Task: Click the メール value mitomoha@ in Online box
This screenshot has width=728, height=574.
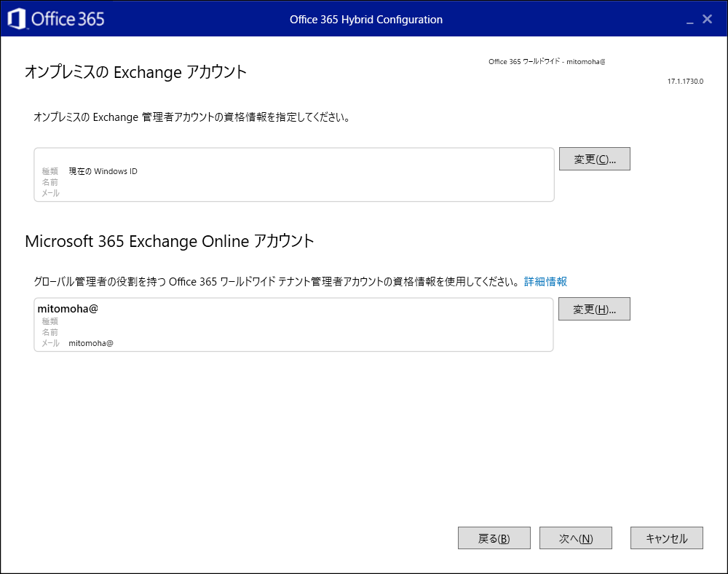Action: [x=91, y=343]
